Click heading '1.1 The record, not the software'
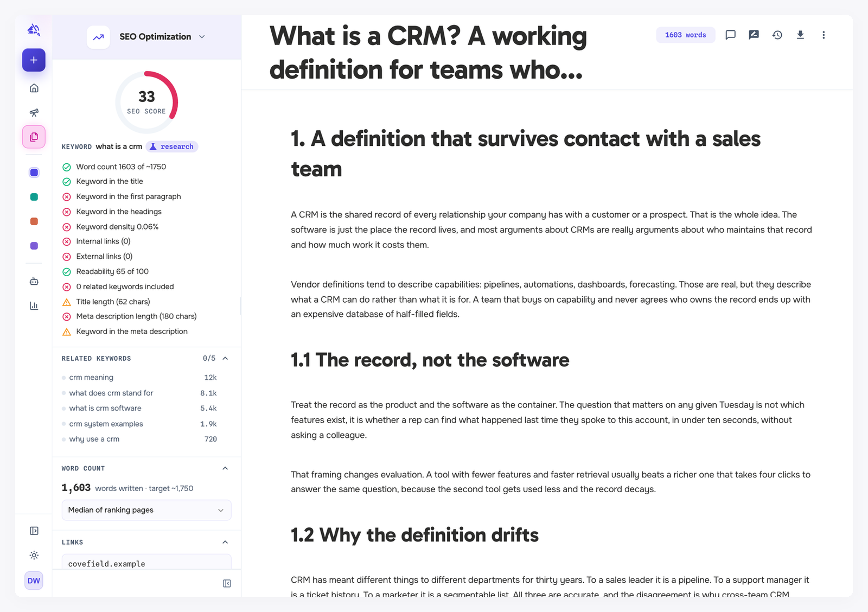The width and height of the screenshot is (868, 612). [430, 360]
